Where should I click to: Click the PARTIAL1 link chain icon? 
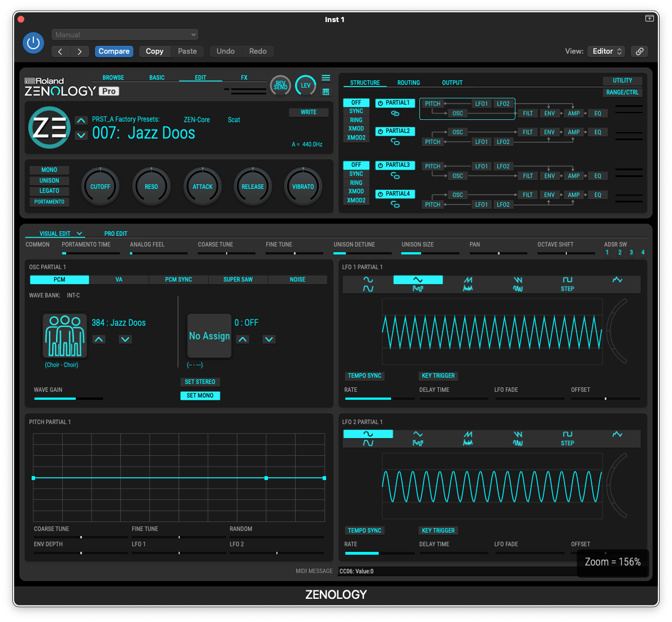click(x=395, y=114)
